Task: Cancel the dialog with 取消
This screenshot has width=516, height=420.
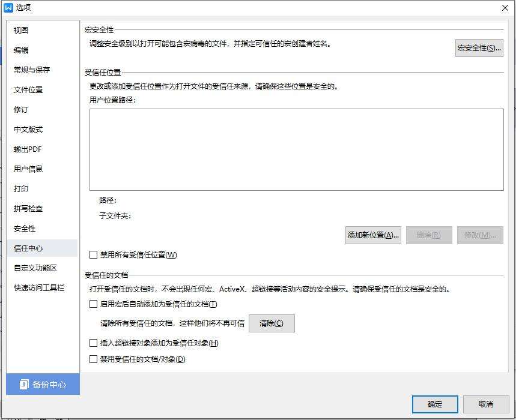Action: (x=486, y=404)
